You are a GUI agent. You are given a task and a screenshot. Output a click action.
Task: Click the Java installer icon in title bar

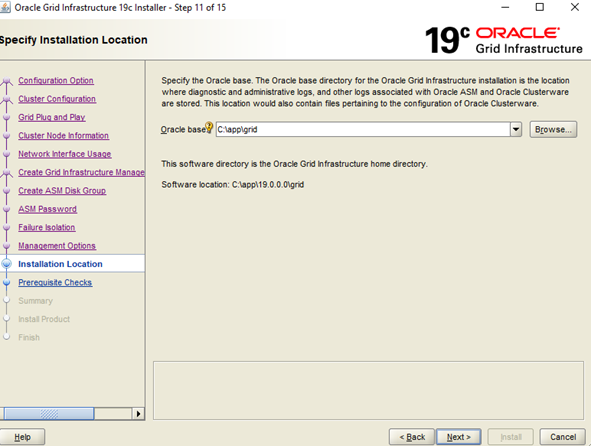click(5, 7)
